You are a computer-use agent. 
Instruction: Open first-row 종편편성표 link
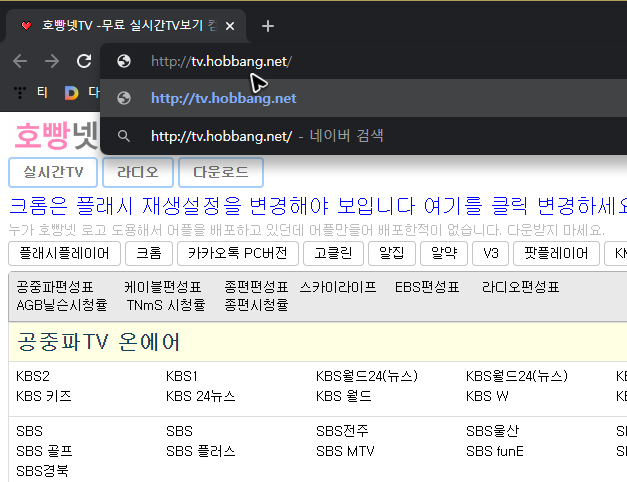pyautogui.click(x=256, y=287)
